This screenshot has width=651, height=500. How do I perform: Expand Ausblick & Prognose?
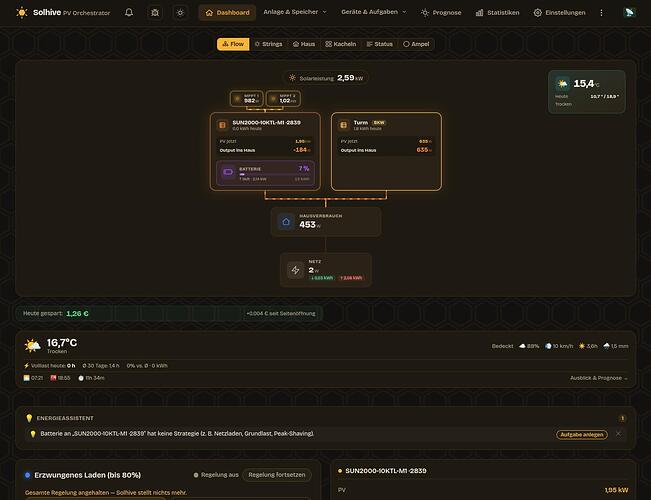(599, 378)
